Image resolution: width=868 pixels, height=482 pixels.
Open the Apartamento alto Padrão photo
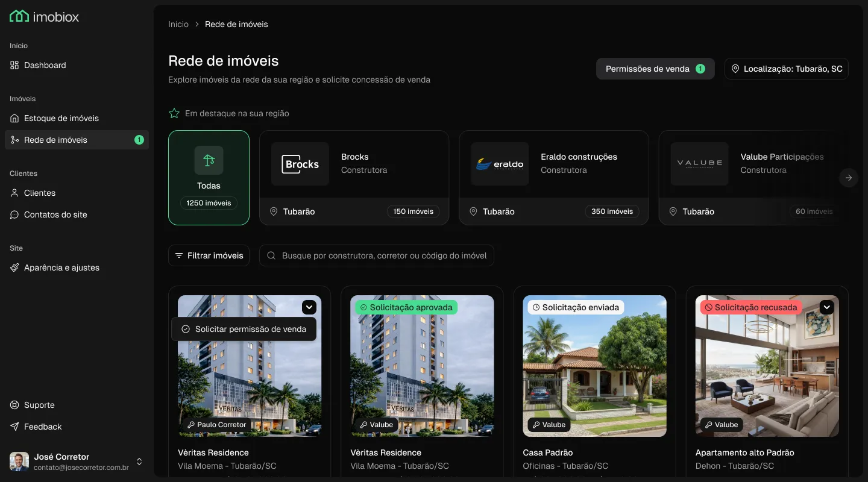[x=767, y=366]
